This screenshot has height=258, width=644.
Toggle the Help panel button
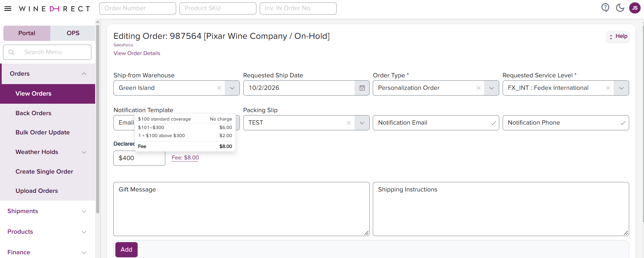pyautogui.click(x=618, y=36)
